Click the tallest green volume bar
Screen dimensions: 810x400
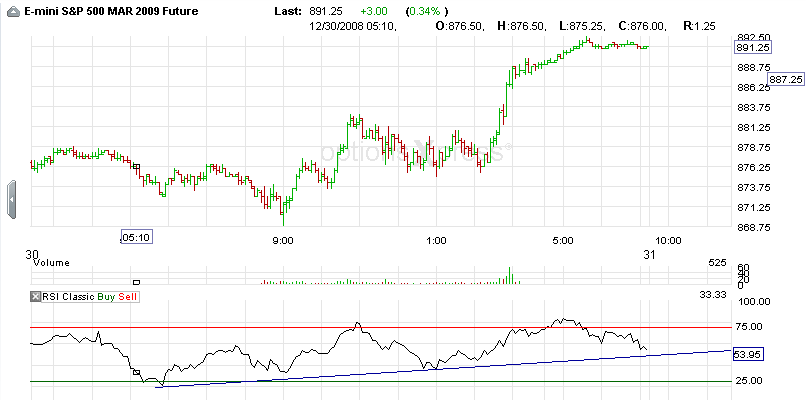point(509,275)
